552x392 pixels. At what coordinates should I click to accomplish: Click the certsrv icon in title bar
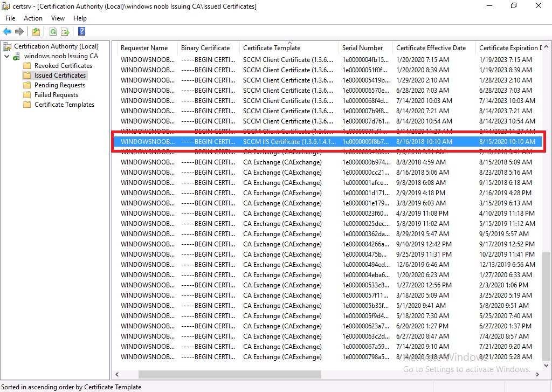pos(5,6)
